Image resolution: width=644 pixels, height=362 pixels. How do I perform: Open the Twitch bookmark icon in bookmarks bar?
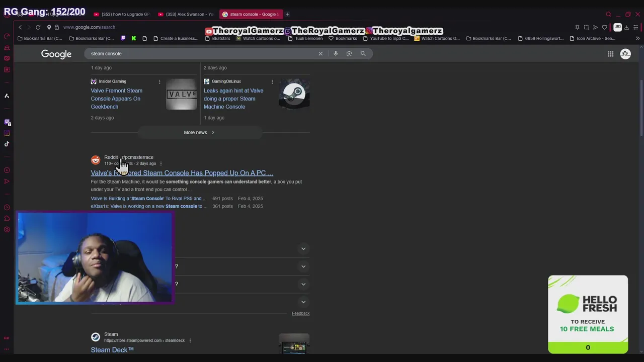[x=123, y=38]
